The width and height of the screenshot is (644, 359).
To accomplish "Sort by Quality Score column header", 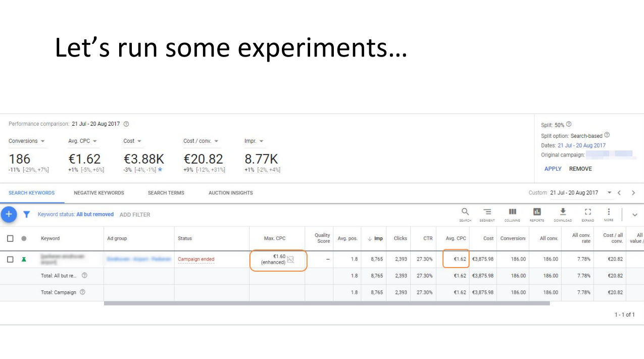I will 322,238.
